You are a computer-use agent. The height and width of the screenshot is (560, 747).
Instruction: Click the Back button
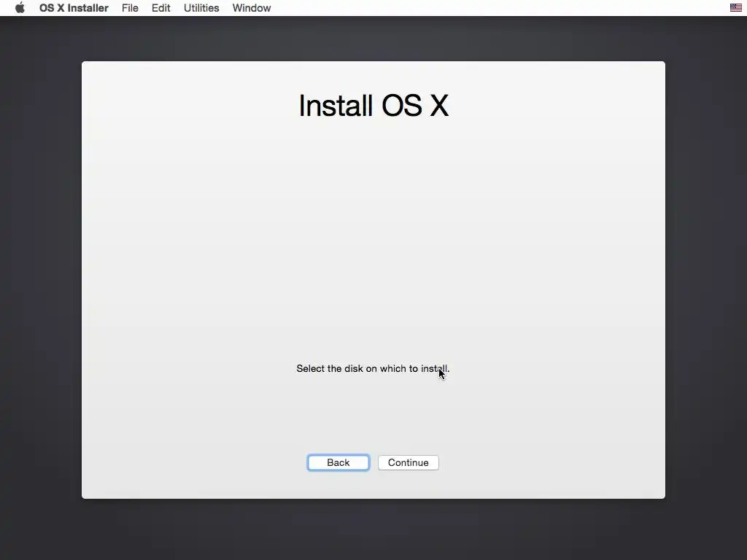pyautogui.click(x=338, y=462)
